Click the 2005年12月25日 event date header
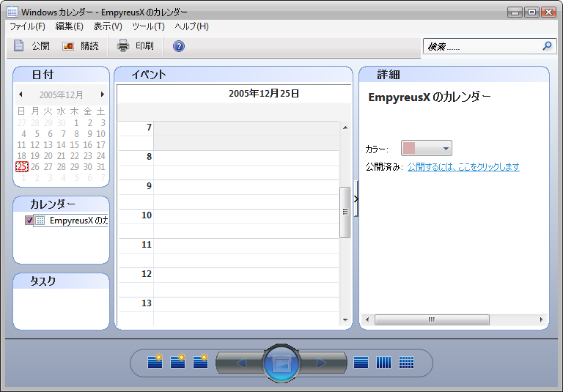This screenshot has width=563, height=392. coord(264,94)
